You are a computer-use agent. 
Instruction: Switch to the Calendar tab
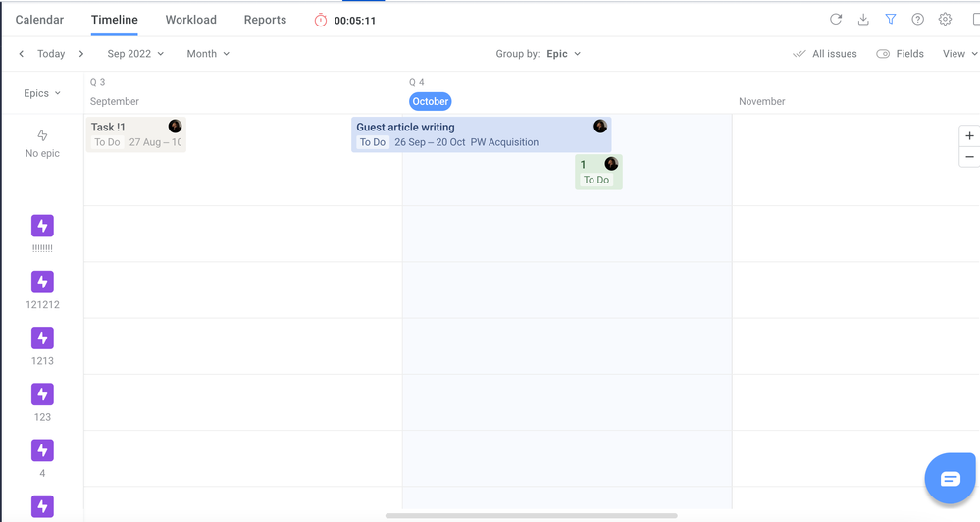pos(39,20)
